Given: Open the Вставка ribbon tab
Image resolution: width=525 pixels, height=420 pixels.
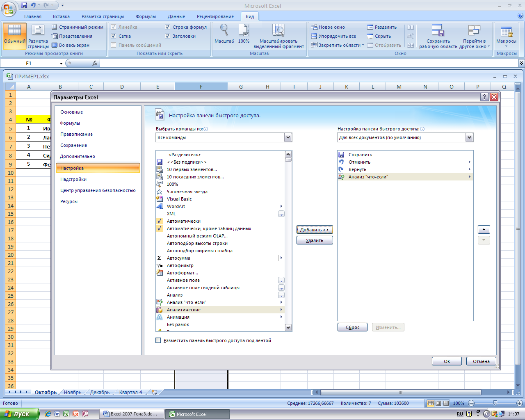Looking at the screenshot, I should (61, 16).
